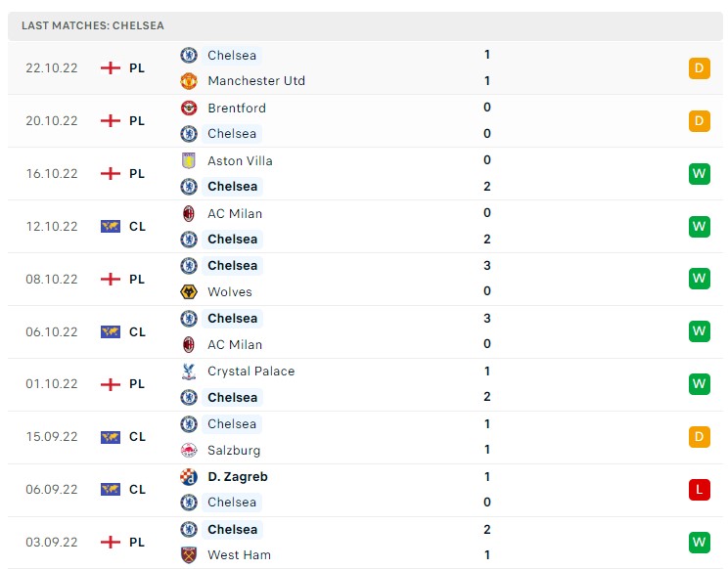Click the W badge for Aston Villa match

700,173
